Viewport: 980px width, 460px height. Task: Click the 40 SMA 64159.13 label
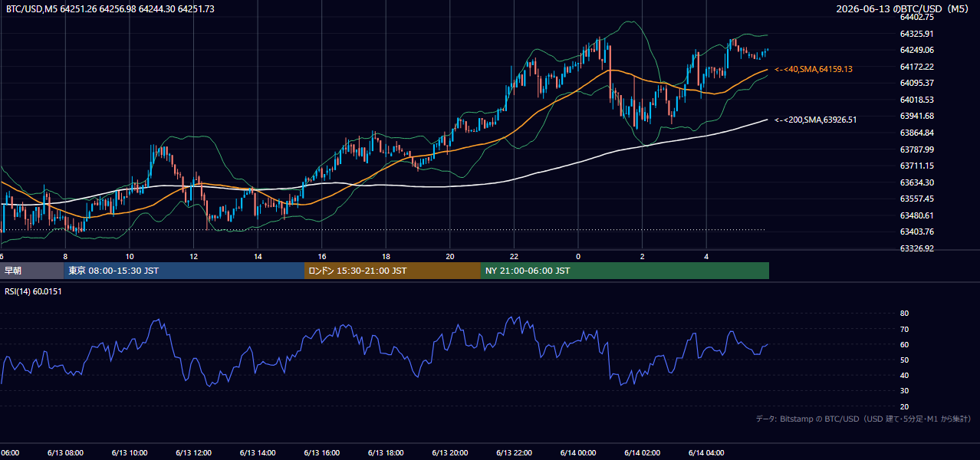click(814, 69)
